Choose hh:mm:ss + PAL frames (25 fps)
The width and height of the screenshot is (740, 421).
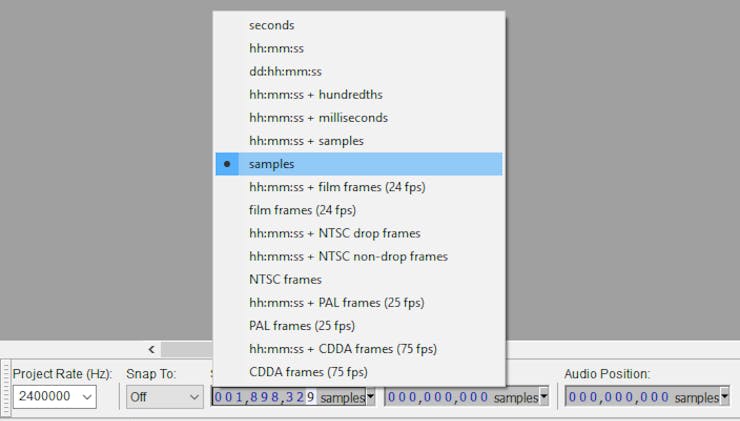[359, 303]
